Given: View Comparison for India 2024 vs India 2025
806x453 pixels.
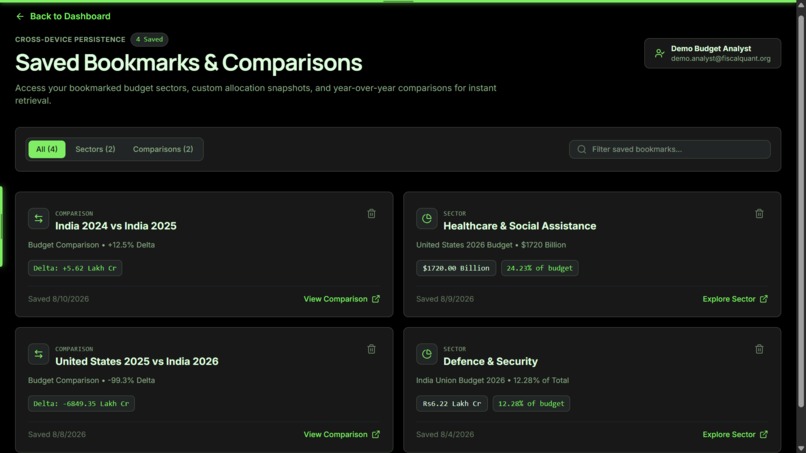Looking at the screenshot, I should [x=341, y=299].
